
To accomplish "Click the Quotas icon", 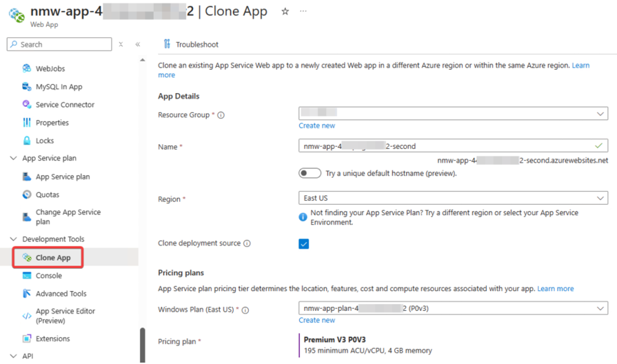I will pos(27,194).
